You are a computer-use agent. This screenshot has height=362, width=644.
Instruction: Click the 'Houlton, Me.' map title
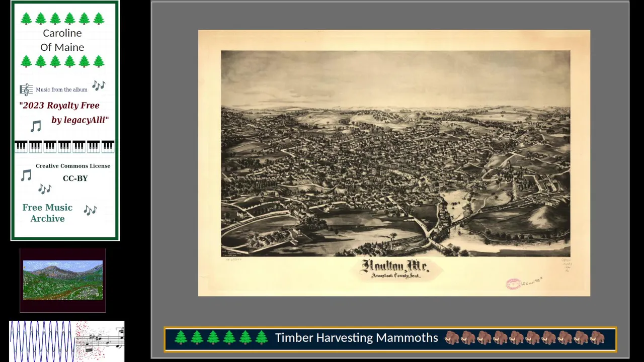pos(394,265)
